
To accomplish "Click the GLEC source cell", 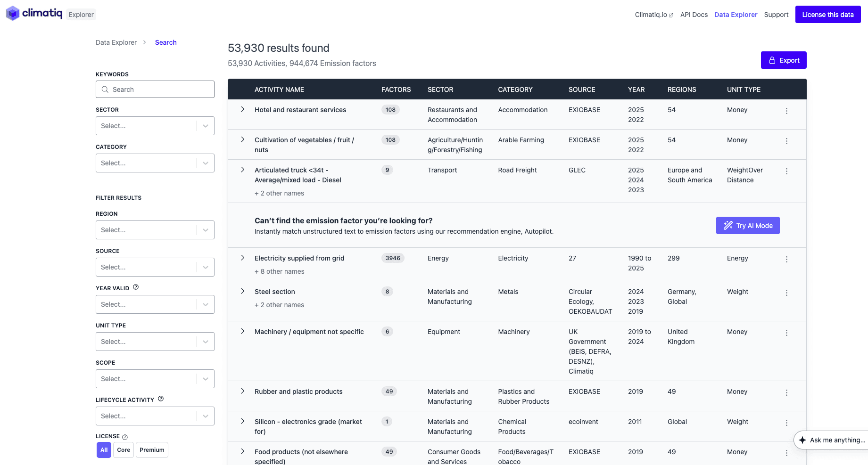I will point(577,170).
